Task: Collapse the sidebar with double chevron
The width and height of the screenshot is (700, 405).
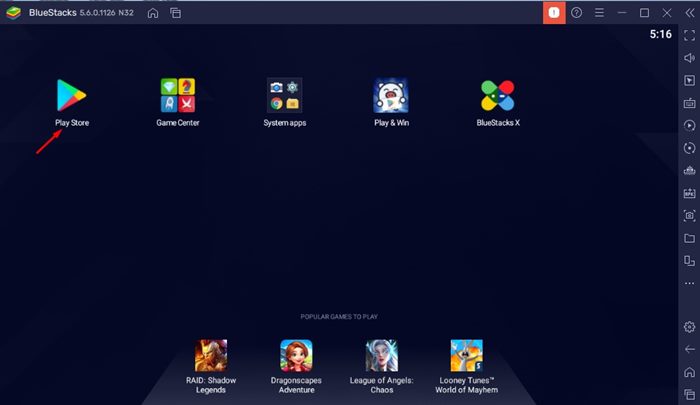Action: pos(690,13)
